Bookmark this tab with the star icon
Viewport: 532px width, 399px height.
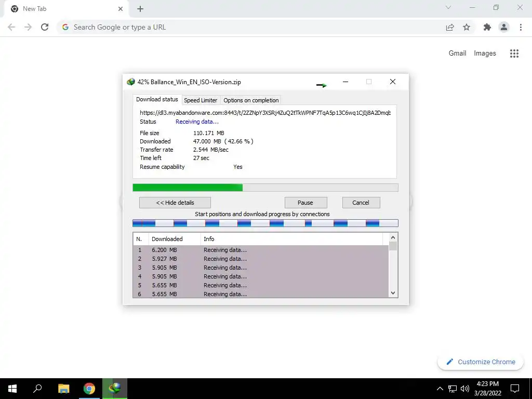(x=467, y=27)
